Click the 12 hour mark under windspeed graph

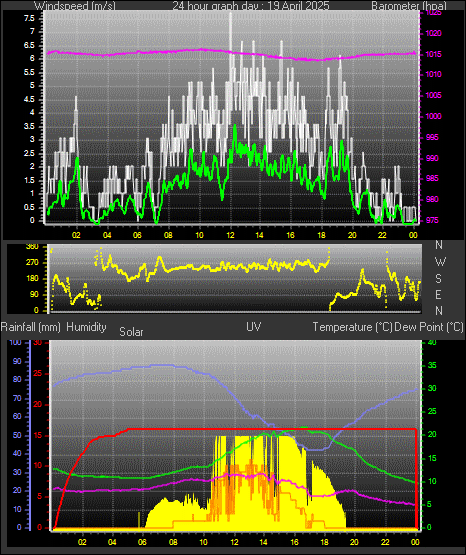(x=230, y=235)
